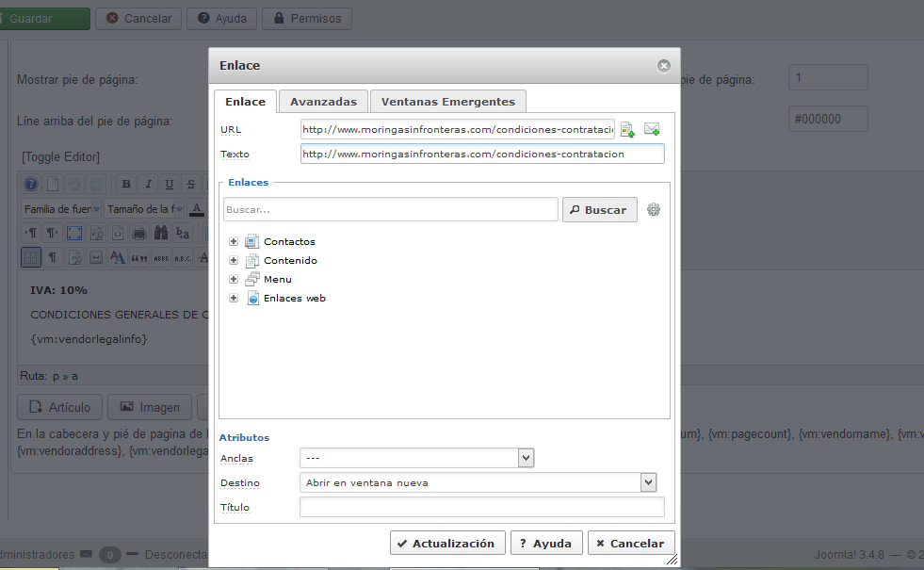Viewport: 924px width, 570px height.
Task: Close the Enlace dialog with the X
Action: click(663, 65)
